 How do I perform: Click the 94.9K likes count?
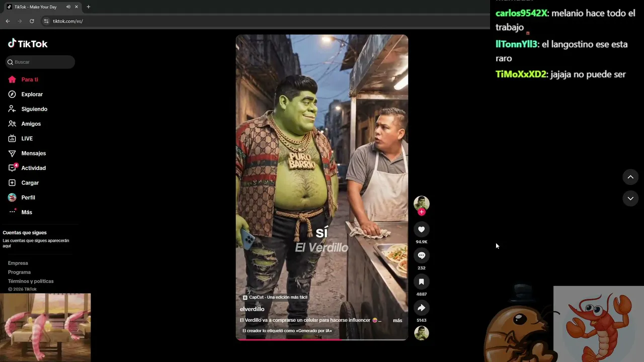[x=422, y=242]
